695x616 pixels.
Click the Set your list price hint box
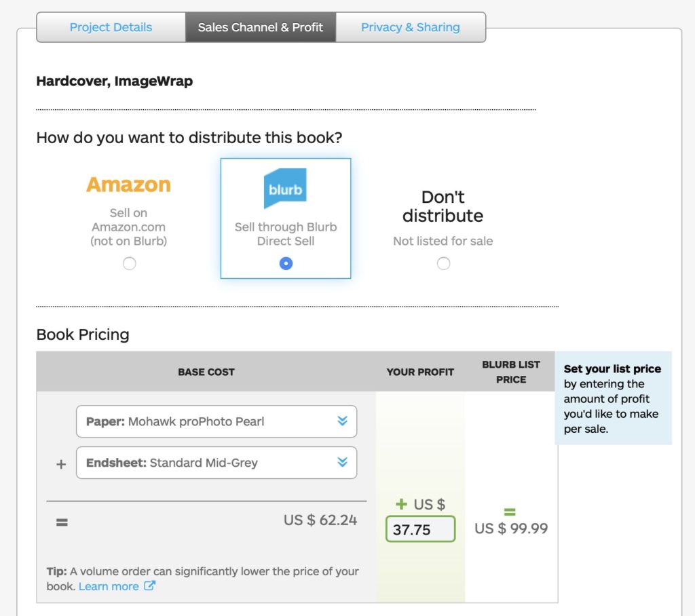click(613, 398)
